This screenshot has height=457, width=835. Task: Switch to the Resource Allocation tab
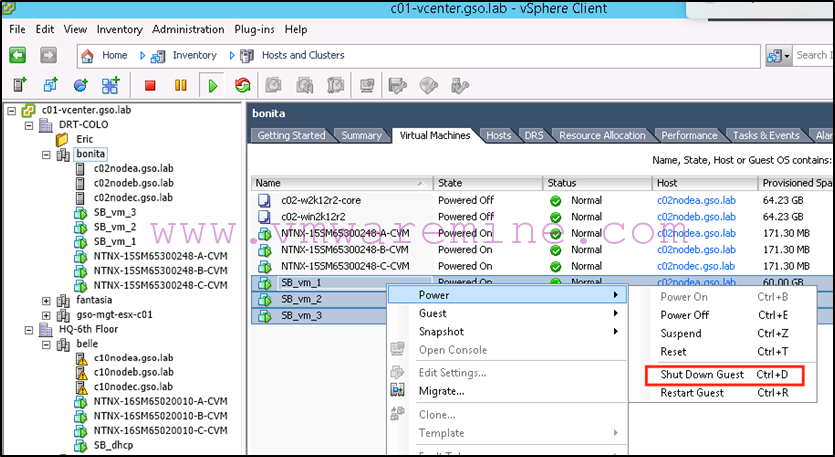pos(602,135)
